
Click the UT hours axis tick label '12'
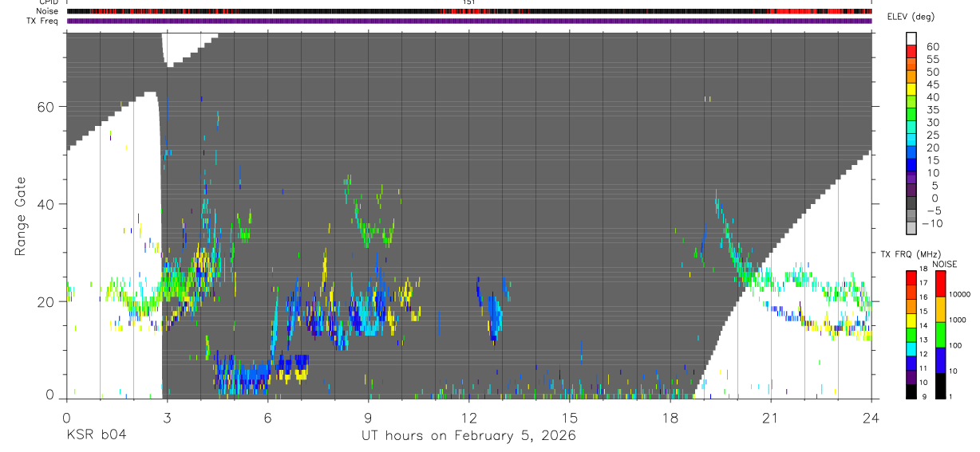(x=468, y=417)
